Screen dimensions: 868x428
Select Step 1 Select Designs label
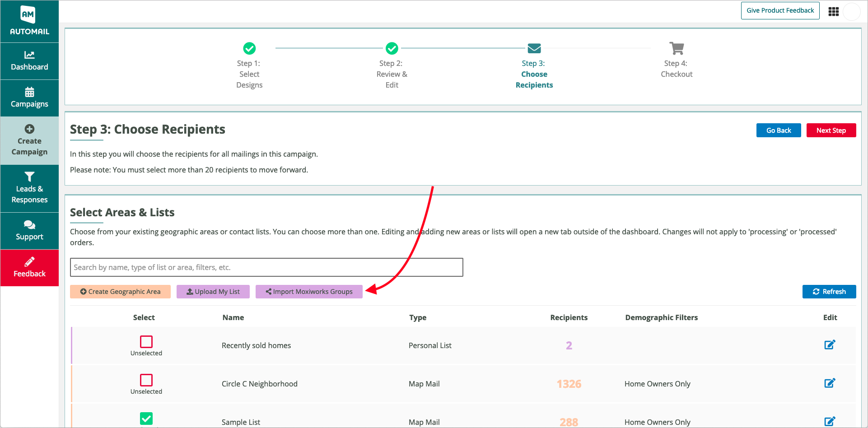tap(249, 74)
